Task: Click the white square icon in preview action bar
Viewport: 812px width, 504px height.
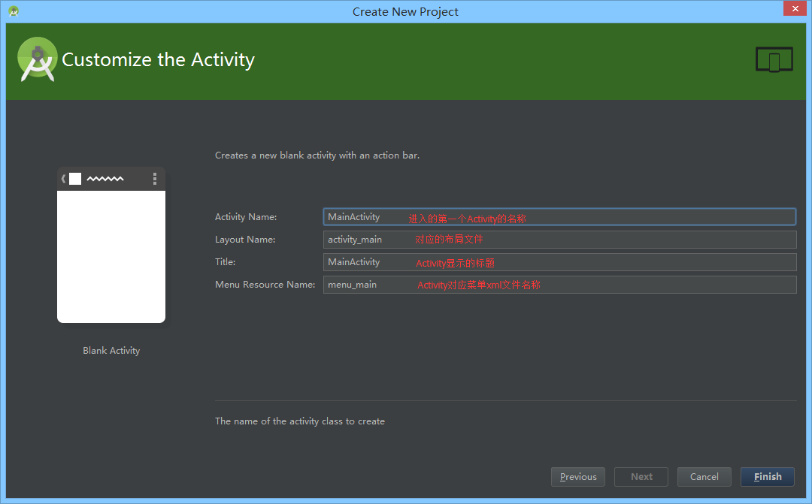Action: click(75, 179)
